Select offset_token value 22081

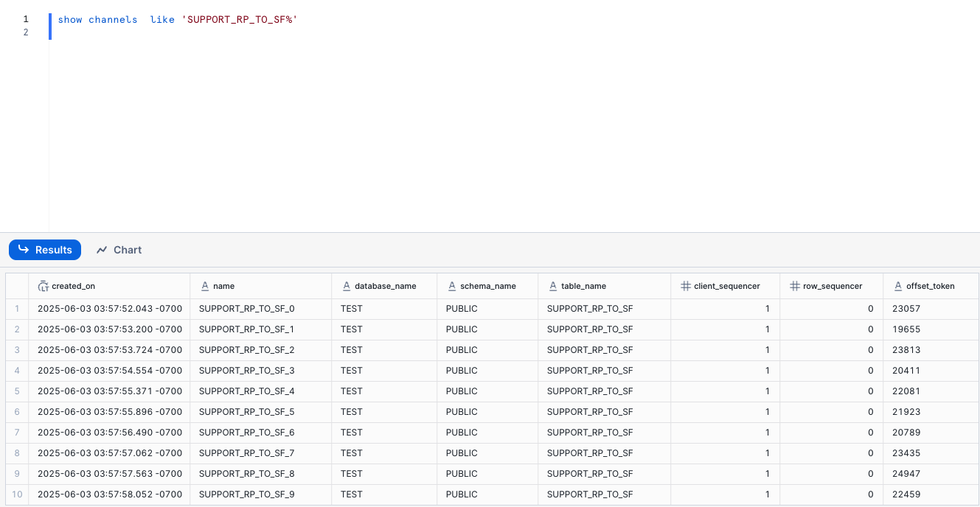tap(931, 391)
